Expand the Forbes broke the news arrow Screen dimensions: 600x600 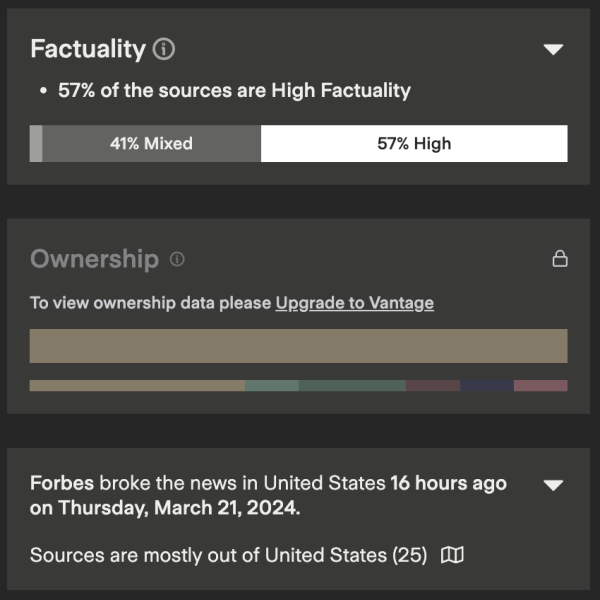click(553, 485)
